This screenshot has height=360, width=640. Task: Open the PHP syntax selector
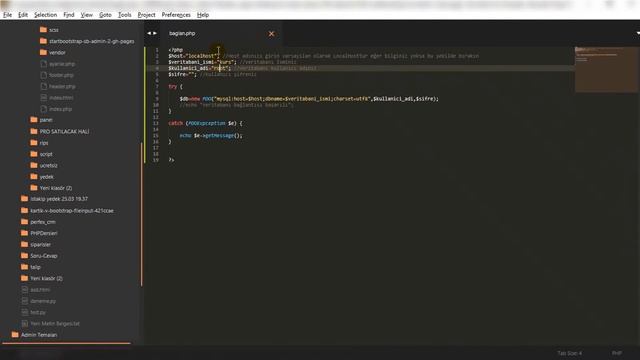tap(617, 353)
